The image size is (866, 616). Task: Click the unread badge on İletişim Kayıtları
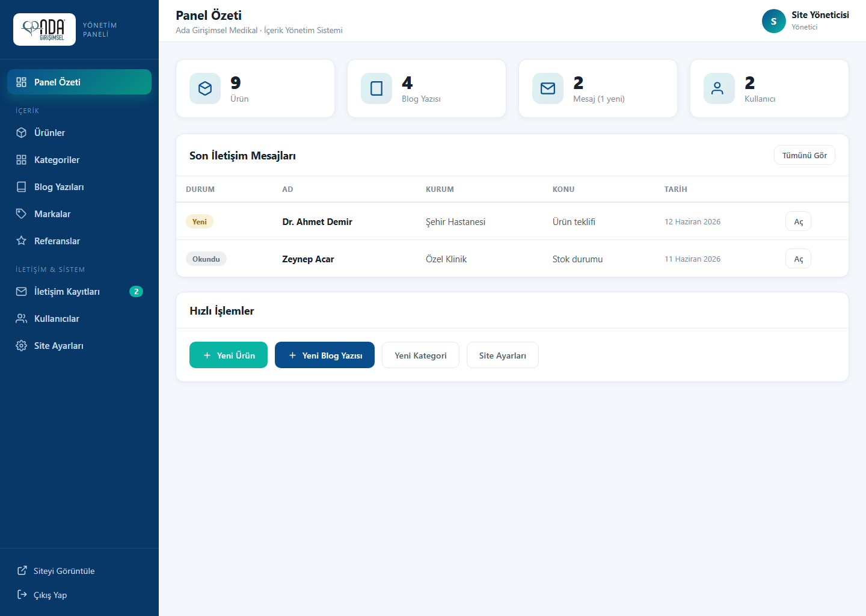point(137,292)
